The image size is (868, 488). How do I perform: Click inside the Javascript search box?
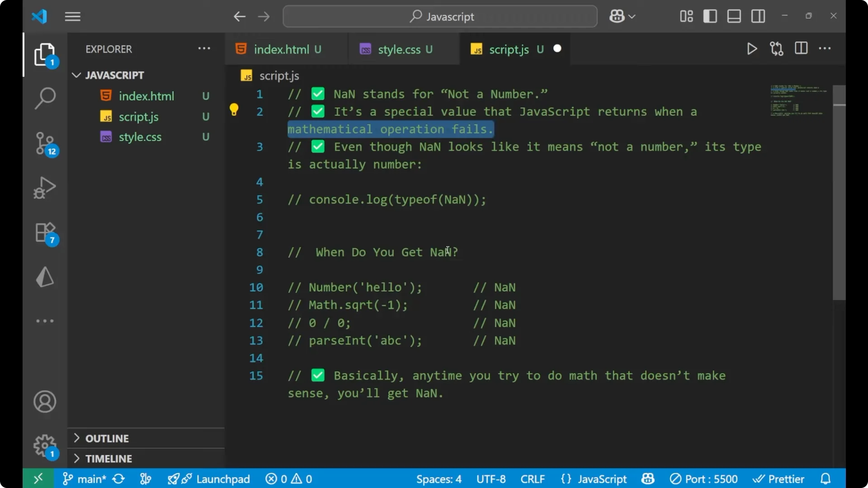click(440, 16)
